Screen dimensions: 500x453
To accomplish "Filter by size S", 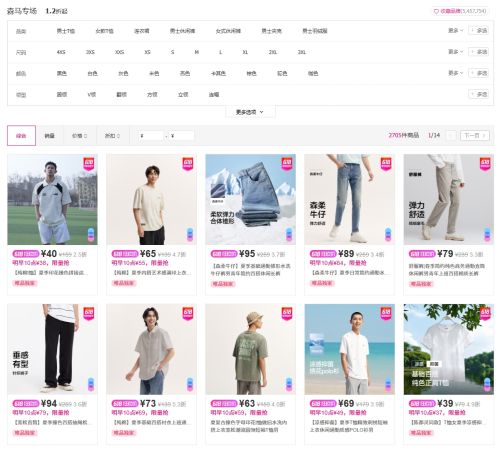I will [x=172, y=52].
